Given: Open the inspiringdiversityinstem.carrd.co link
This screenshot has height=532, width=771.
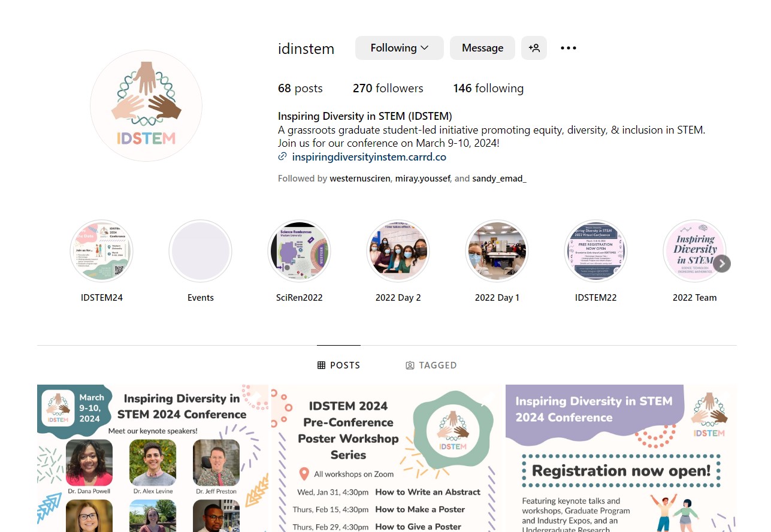Looking at the screenshot, I should 369,157.
